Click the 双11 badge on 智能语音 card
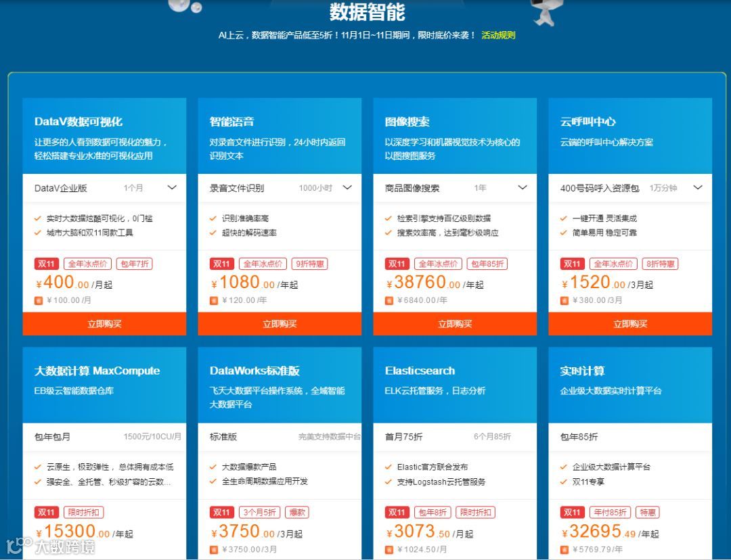Viewport: 731px width, 560px height. point(221,264)
